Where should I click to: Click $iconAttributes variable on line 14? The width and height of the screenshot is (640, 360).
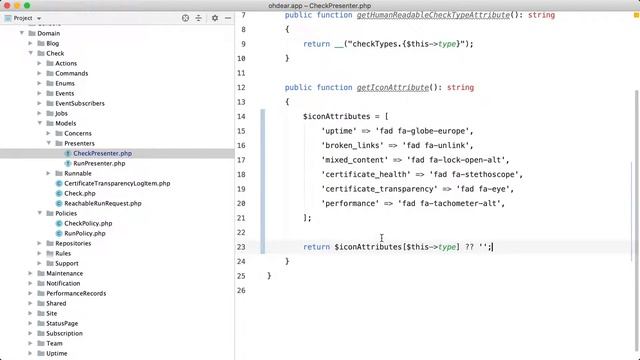point(336,116)
